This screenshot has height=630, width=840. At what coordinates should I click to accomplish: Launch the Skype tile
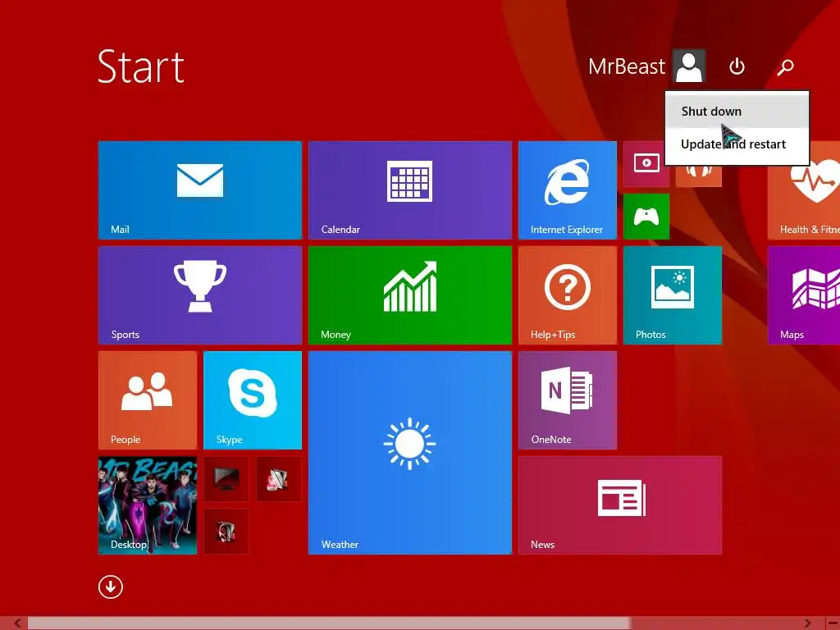click(x=253, y=400)
